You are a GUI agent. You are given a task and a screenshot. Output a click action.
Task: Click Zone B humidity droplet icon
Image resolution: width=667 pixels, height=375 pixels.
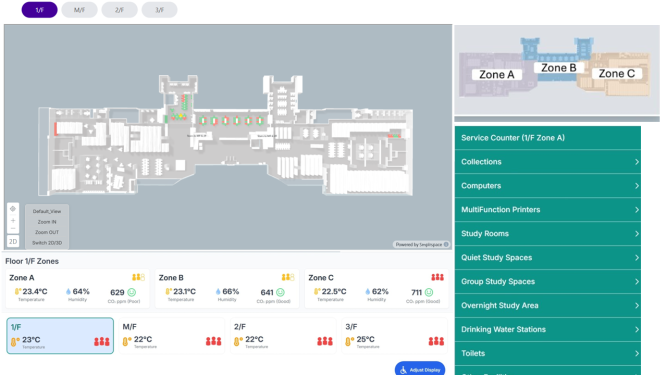pyautogui.click(x=218, y=292)
